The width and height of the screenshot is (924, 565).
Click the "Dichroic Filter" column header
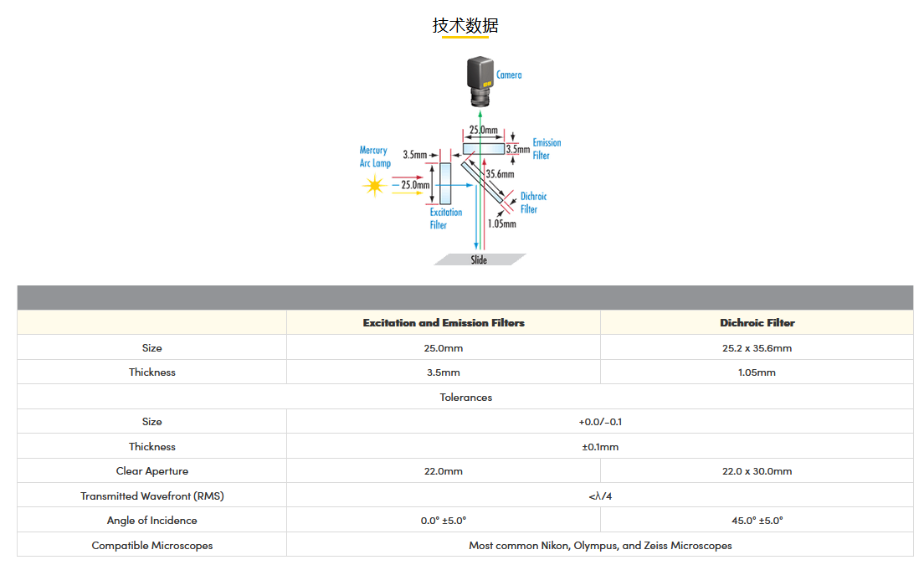click(757, 323)
